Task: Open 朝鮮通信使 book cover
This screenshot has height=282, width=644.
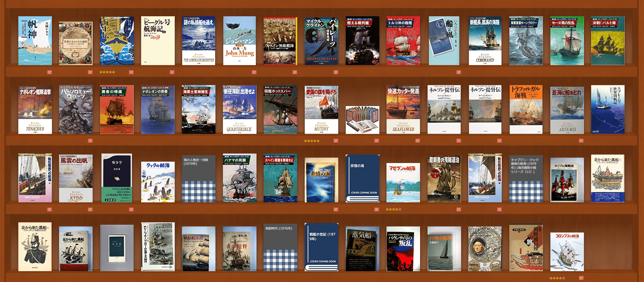Action: coord(526,247)
